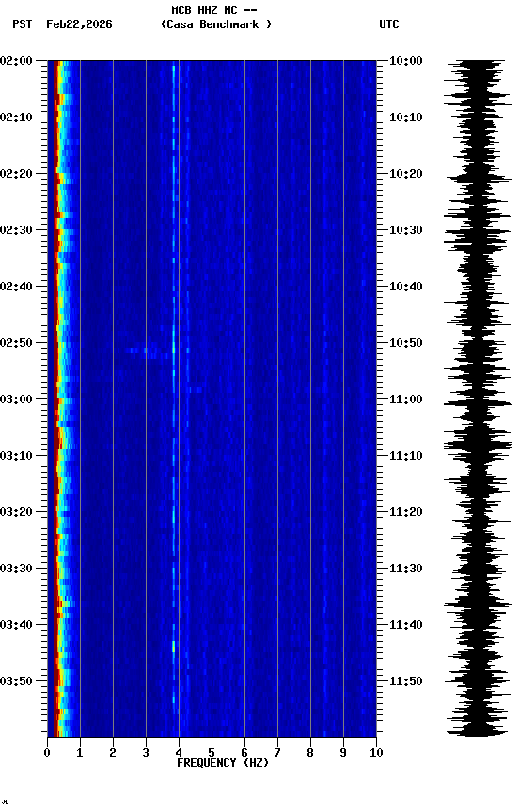Click the '1' frequency axis tick label
The height and width of the screenshot is (812, 519).
[x=80, y=753]
